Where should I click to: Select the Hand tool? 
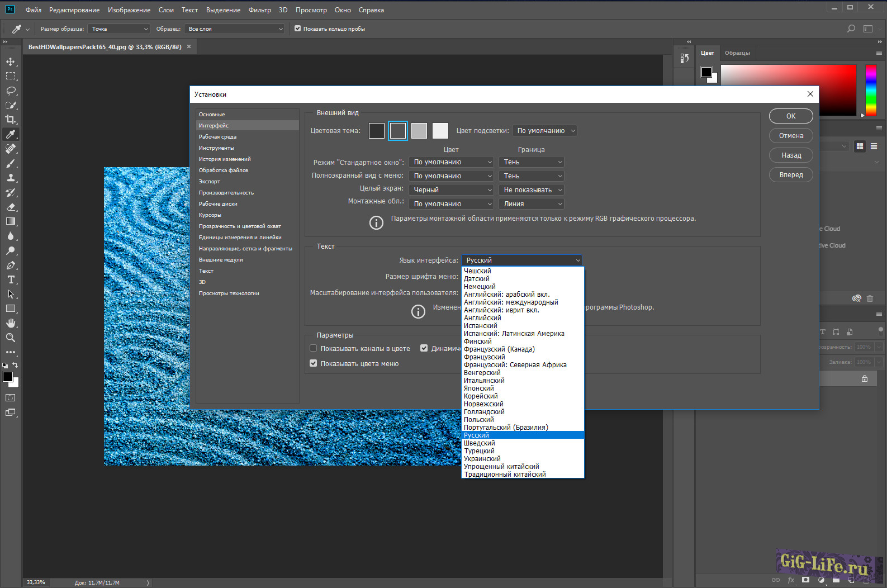click(11, 323)
